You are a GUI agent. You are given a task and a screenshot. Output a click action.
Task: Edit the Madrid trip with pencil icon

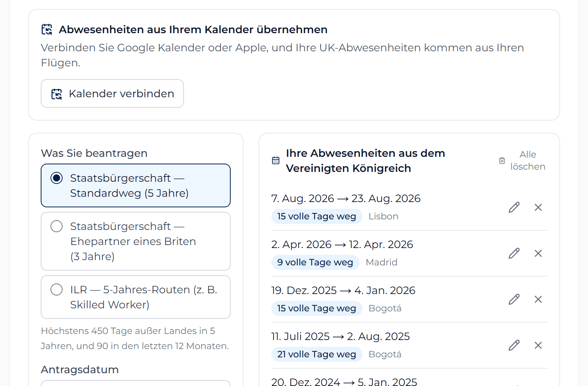[x=514, y=253]
